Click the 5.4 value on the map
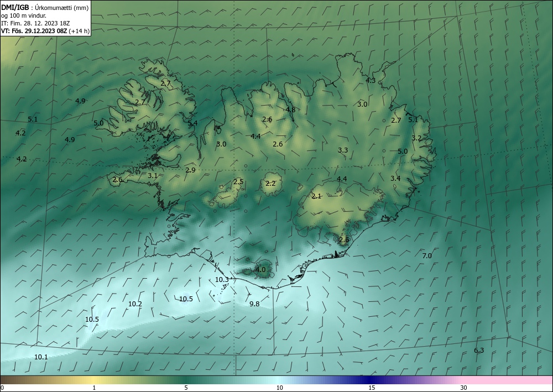Viewport: 553px width, 392px height. [x=192, y=123]
